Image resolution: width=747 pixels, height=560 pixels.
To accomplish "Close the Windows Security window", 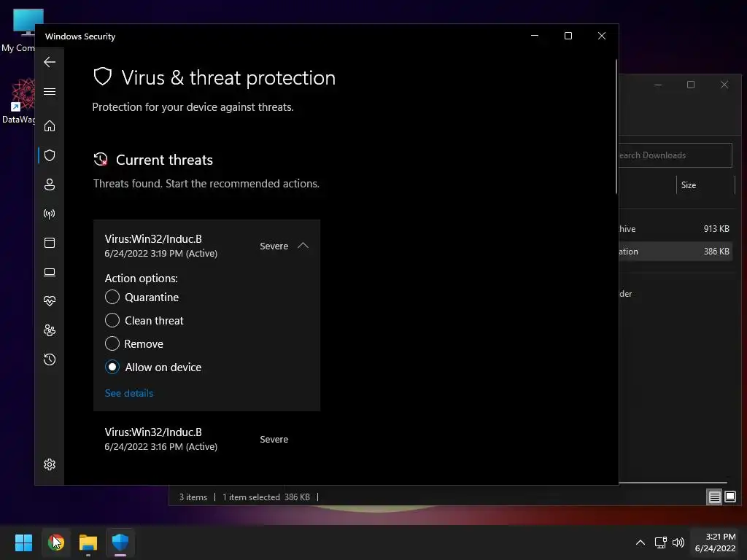I will coord(602,36).
